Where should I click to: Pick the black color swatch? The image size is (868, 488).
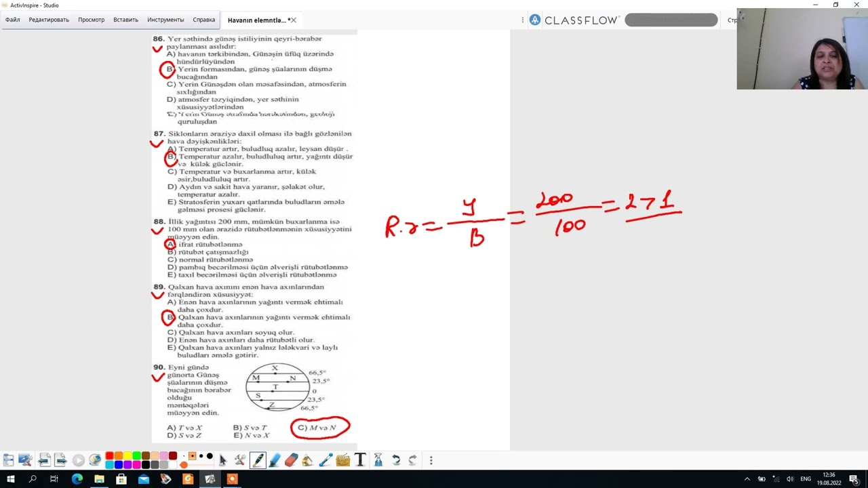[x=146, y=465]
